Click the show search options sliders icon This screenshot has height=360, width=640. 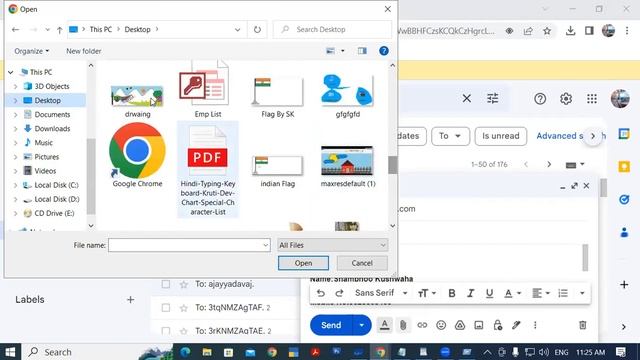coord(493,98)
